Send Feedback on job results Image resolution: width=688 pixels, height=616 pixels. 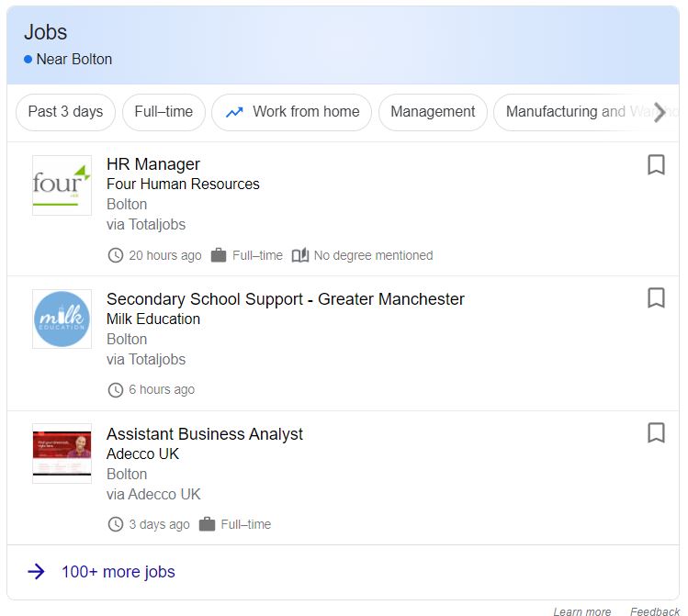coord(654,610)
